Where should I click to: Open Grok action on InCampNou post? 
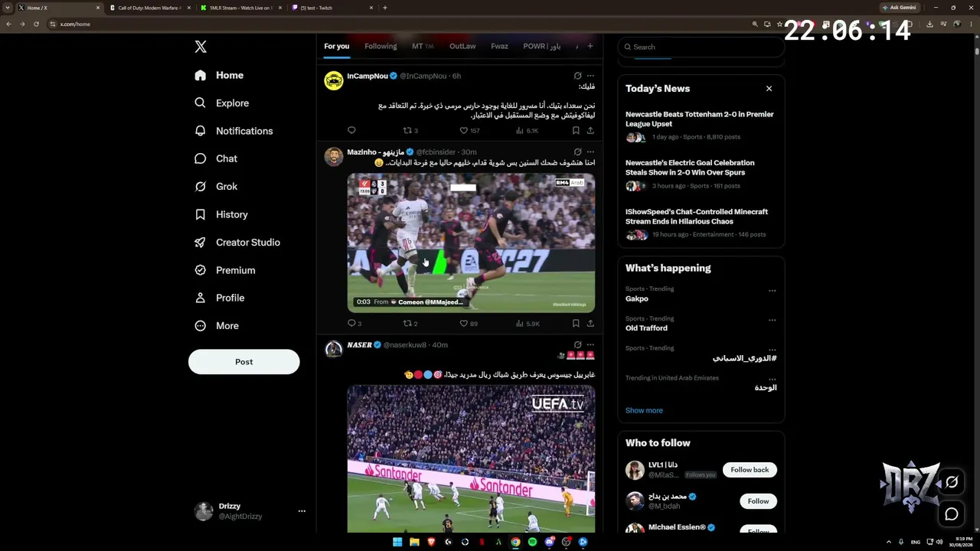(577, 76)
